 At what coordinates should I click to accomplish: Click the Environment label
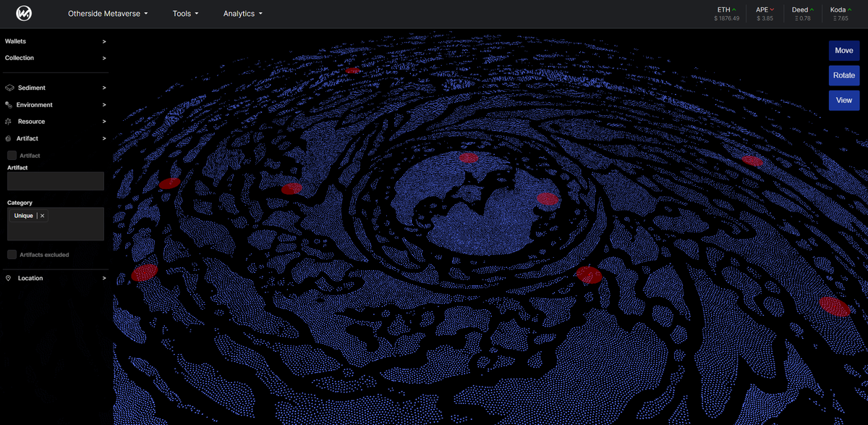click(35, 105)
